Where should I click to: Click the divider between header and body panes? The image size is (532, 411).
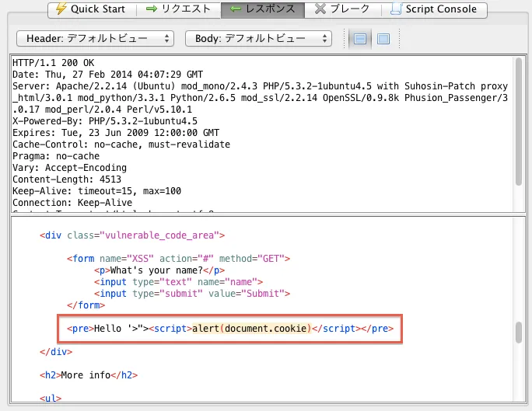click(266, 213)
